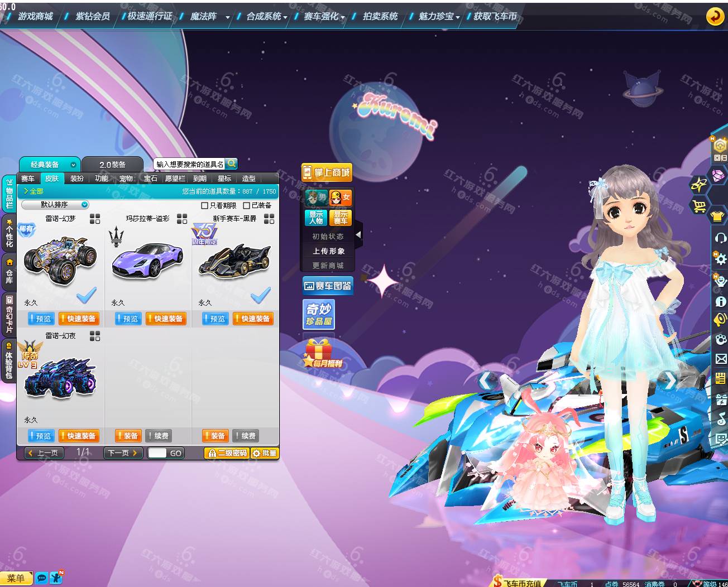Switch to the 2.0装备 tab

tap(112, 165)
